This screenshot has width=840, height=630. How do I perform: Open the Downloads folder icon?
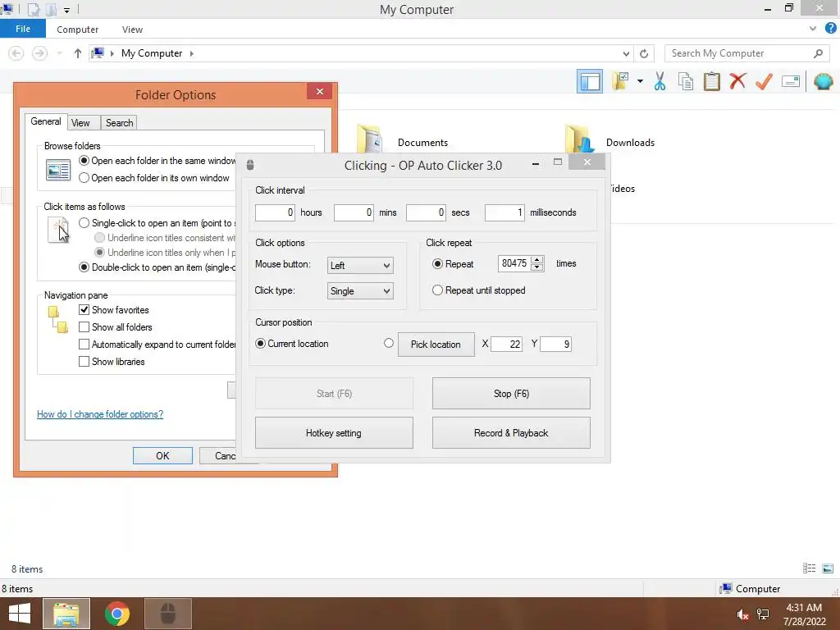pyautogui.click(x=580, y=138)
